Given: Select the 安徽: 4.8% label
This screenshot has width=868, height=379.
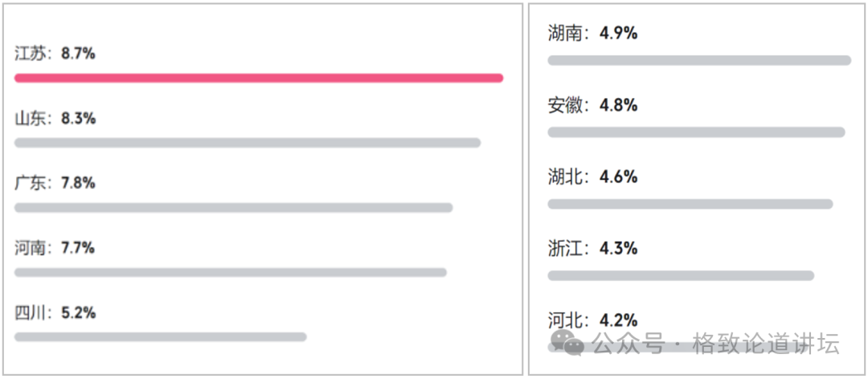Looking at the screenshot, I should tap(592, 105).
